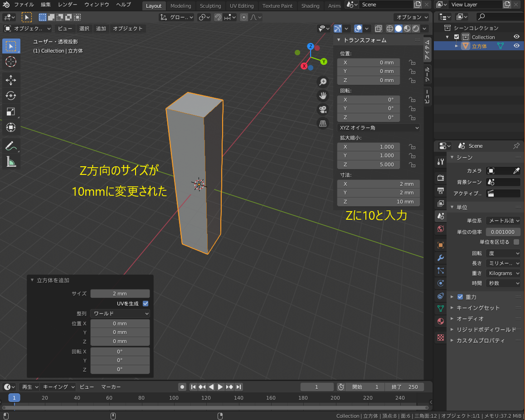Toggle the 重力 checkbox
The height and width of the screenshot is (420, 525).
[x=460, y=297]
